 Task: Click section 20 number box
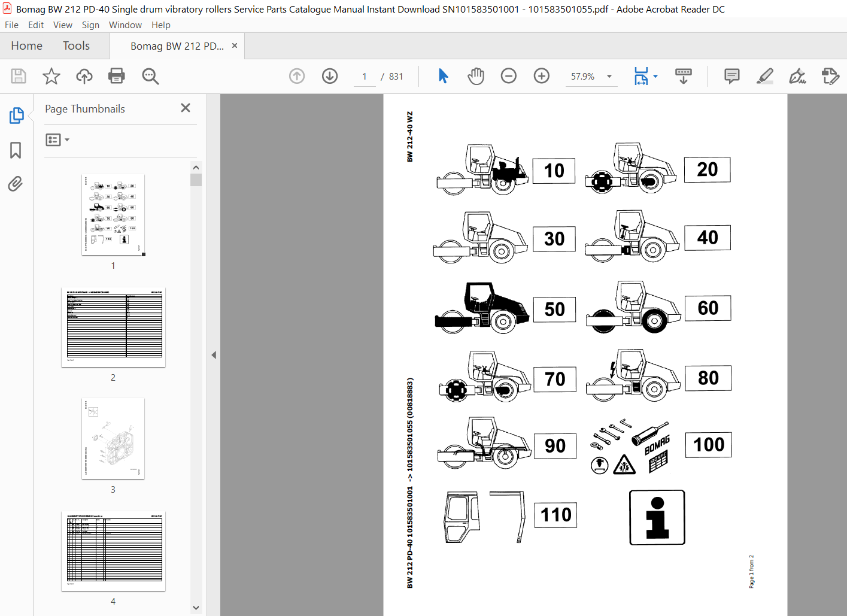[707, 169]
